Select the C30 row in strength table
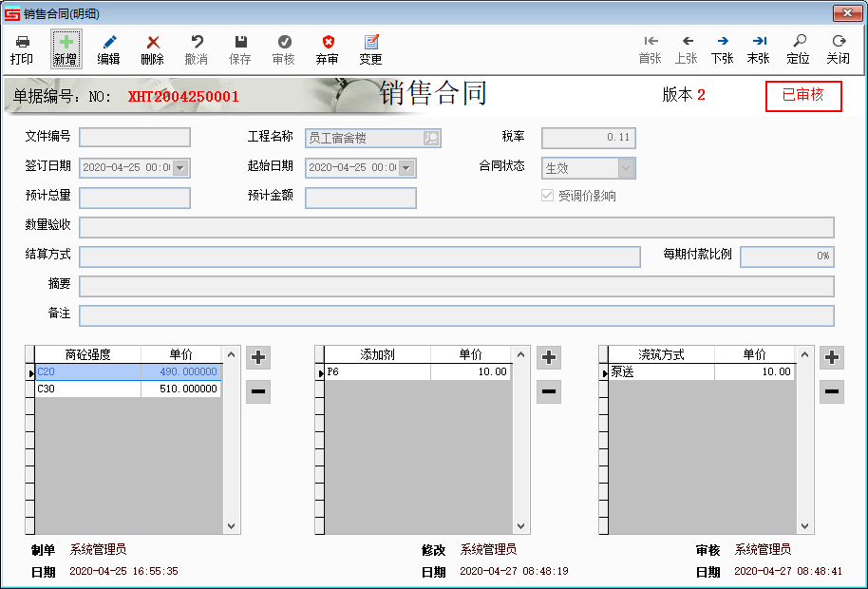868x589 pixels. [x=87, y=389]
